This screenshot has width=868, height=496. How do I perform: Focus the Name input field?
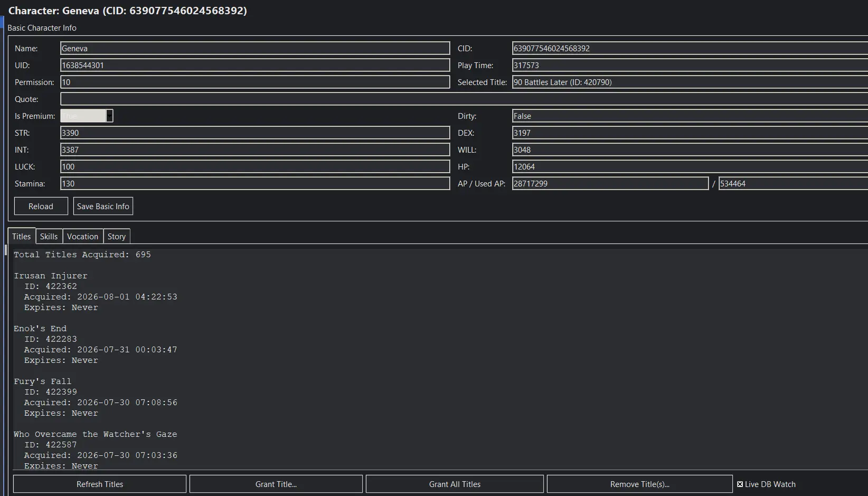pyautogui.click(x=255, y=48)
